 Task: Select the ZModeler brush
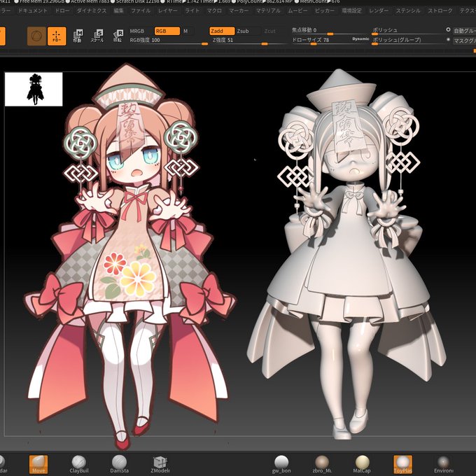point(160,464)
